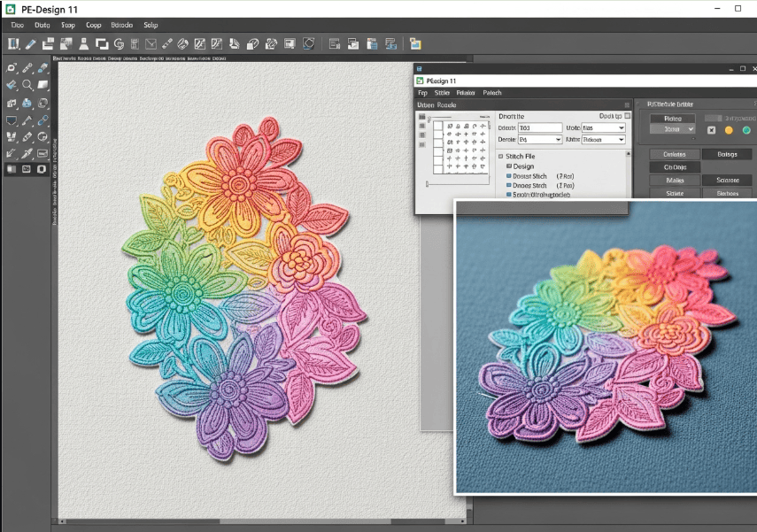The height and width of the screenshot is (532, 757).
Task: Click the PE-Design app icon in the title bar
Action: coord(10,9)
